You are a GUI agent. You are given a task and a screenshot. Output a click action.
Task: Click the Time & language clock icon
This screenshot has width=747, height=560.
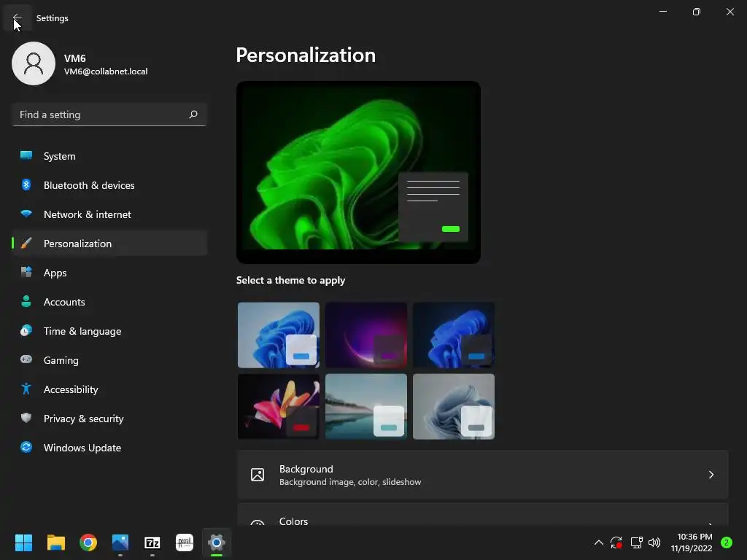[26, 330]
